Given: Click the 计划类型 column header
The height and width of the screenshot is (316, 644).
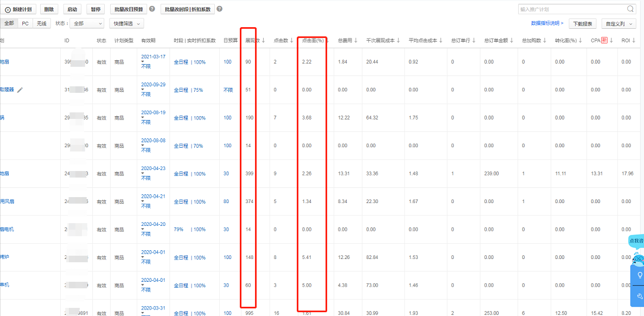Looking at the screenshot, I should pyautogui.click(x=123, y=41).
